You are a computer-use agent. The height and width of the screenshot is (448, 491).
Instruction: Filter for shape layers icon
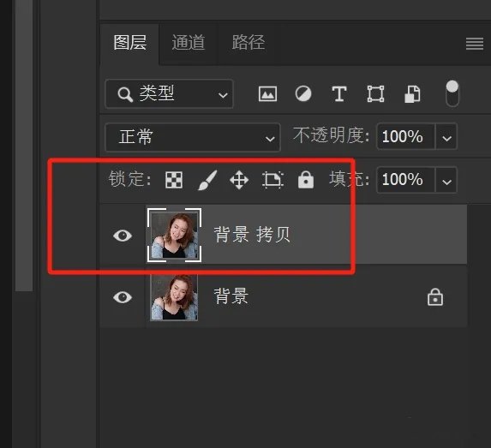point(375,94)
